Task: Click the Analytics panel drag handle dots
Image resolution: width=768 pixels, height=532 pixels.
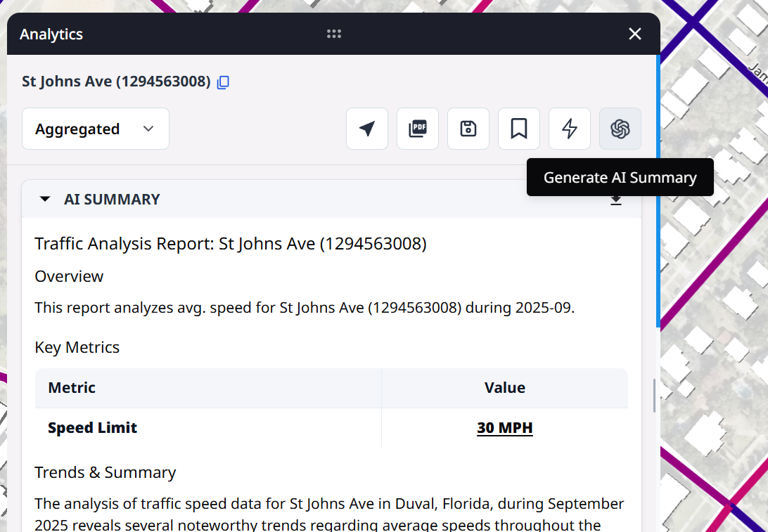Action: tap(334, 34)
